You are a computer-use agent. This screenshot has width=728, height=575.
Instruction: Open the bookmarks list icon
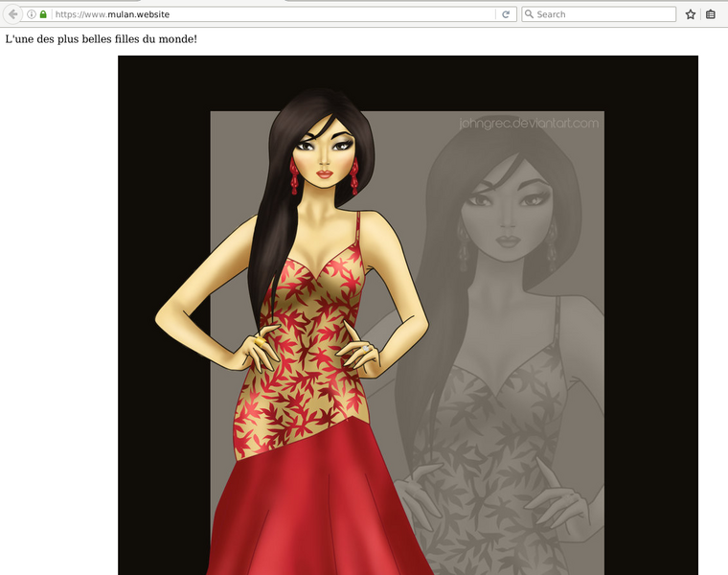point(710,14)
